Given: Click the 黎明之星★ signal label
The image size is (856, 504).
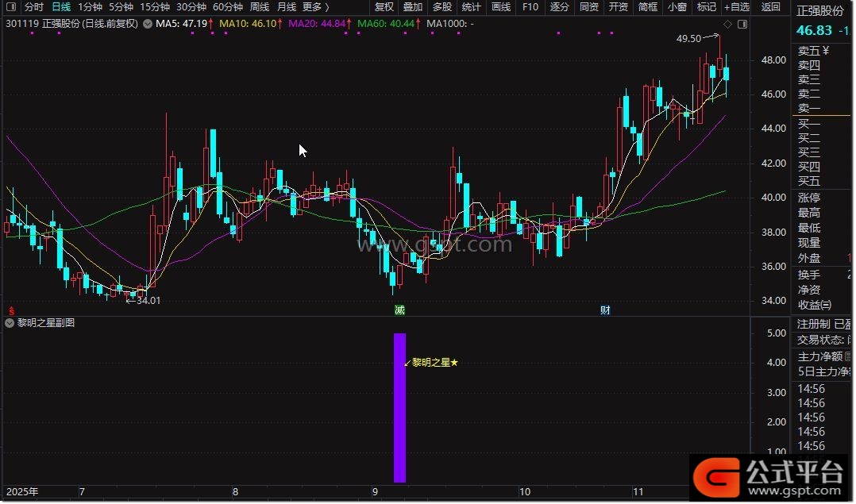Looking at the screenshot, I should (434, 363).
